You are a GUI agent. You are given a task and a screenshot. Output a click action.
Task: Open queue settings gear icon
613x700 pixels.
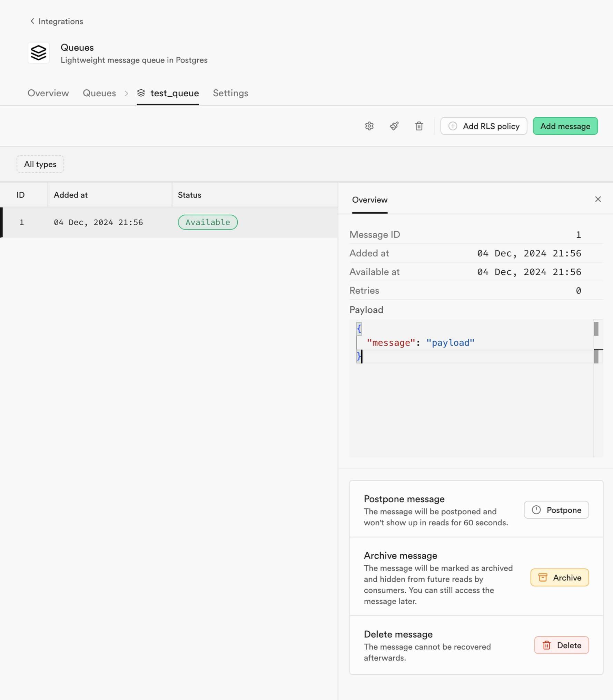[x=369, y=126]
